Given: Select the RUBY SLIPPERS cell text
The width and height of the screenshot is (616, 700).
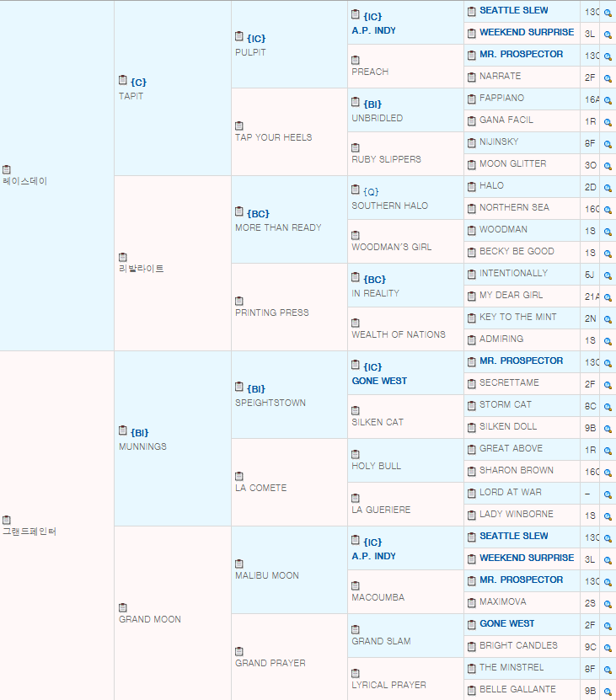Looking at the screenshot, I should point(386,159).
